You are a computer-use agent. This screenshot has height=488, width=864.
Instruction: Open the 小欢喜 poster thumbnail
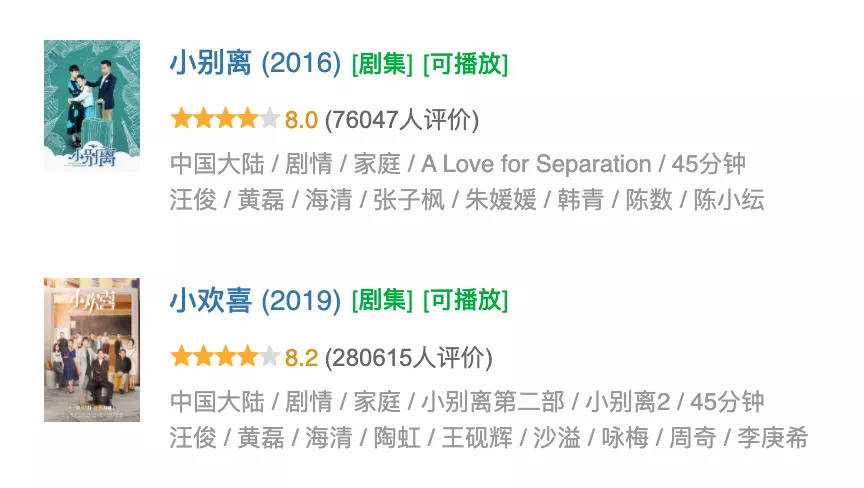(92, 349)
